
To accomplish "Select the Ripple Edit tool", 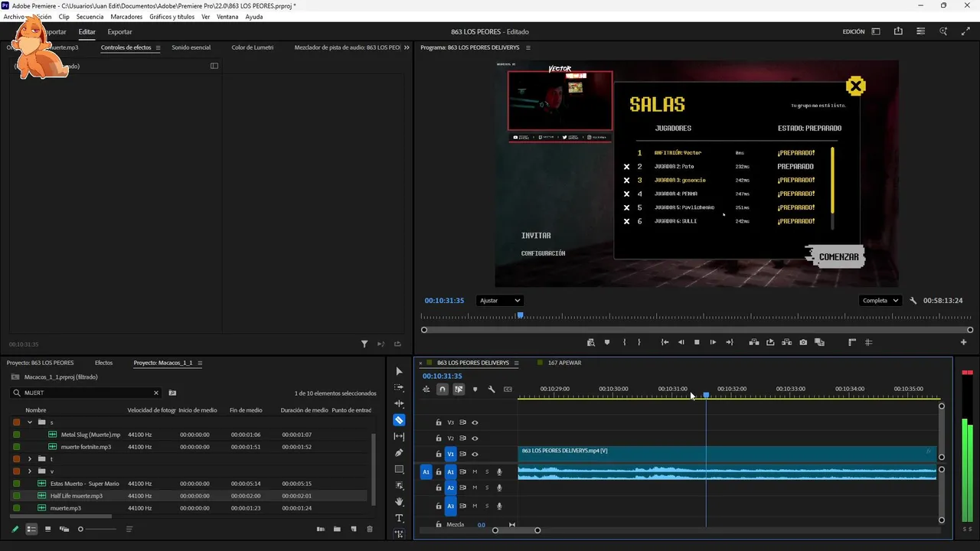I will pyautogui.click(x=399, y=403).
